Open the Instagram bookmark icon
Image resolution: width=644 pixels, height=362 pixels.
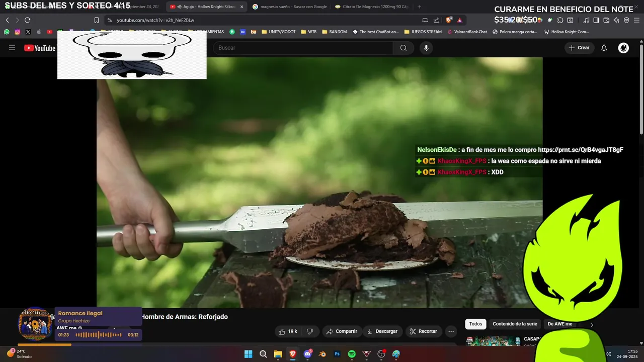17,32
